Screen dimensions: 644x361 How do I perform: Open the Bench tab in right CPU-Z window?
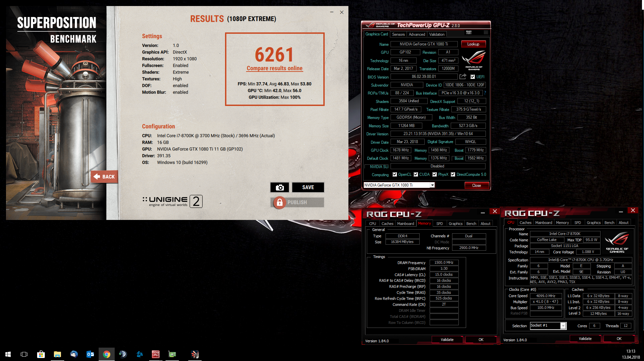point(609,223)
